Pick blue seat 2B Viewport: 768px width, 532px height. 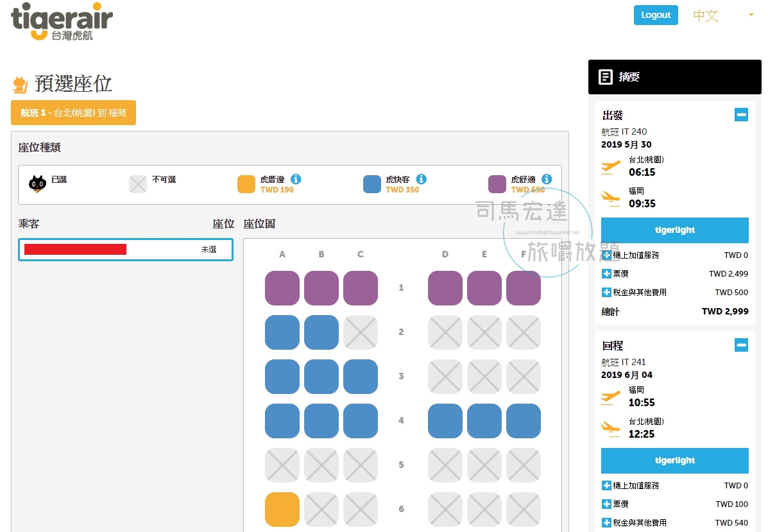[321, 332]
